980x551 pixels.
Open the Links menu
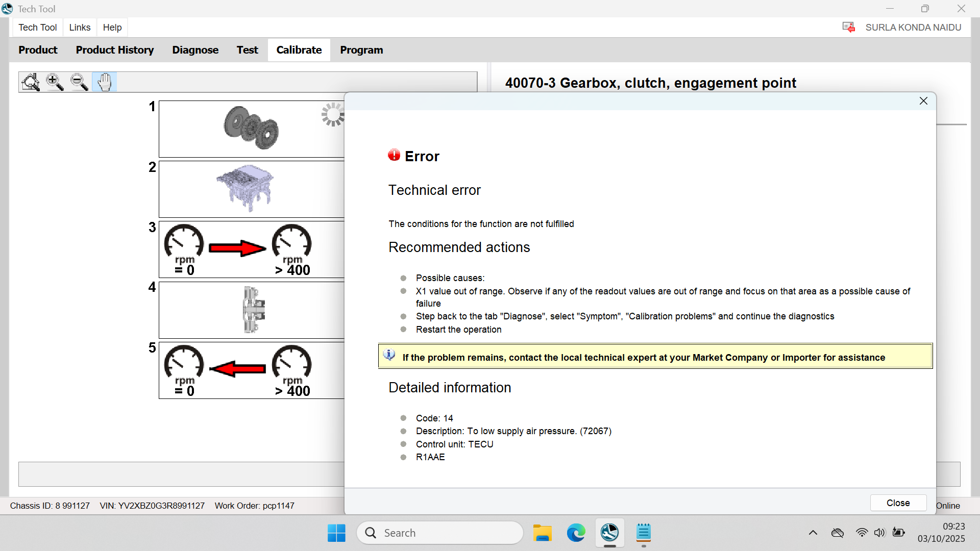(80, 28)
